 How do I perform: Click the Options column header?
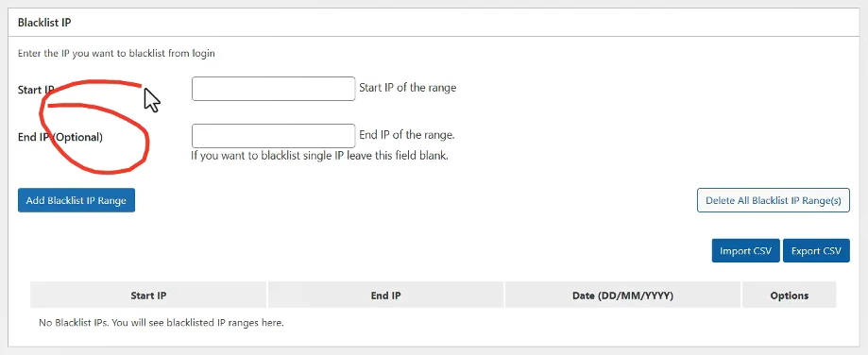789,296
